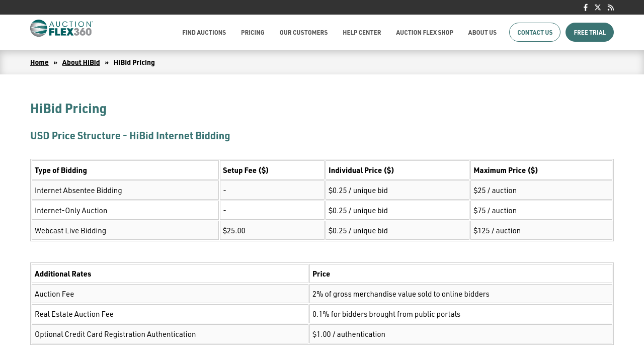Open the Help Center menu

362,33
